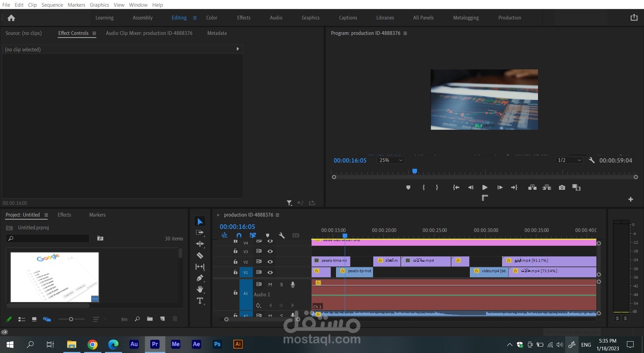Open the Sequence menu
This screenshot has width=644, height=353.
(52, 5)
